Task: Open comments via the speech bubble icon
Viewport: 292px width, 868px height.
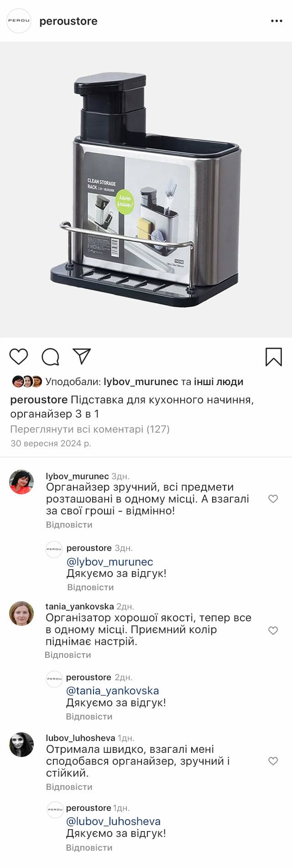Action: 51,357
